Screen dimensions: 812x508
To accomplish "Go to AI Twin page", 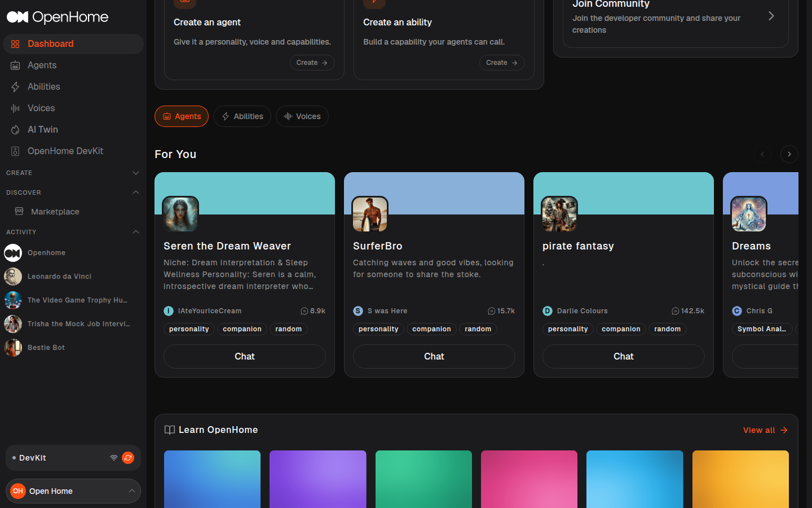I will coord(73,130).
